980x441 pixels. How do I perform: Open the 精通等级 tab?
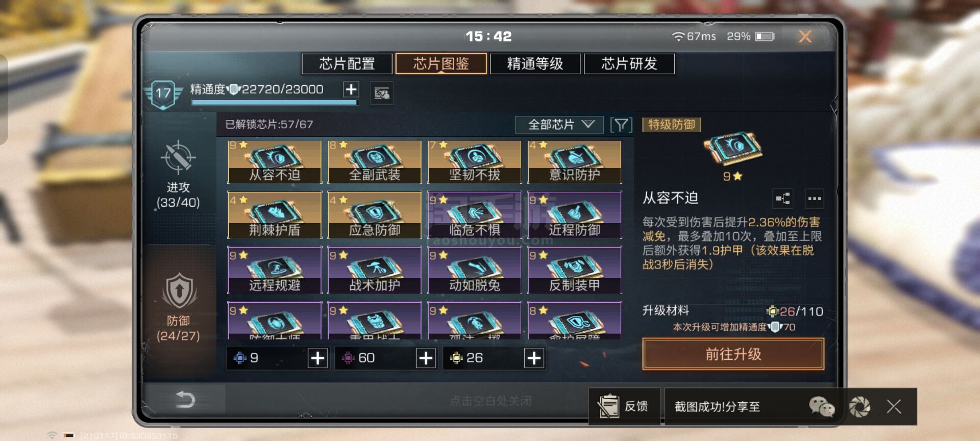point(535,64)
